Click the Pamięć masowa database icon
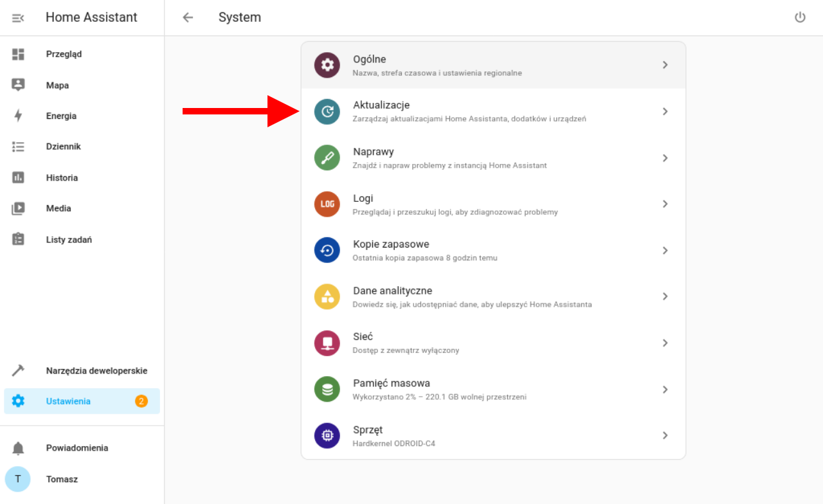The height and width of the screenshot is (504, 823). point(327,389)
